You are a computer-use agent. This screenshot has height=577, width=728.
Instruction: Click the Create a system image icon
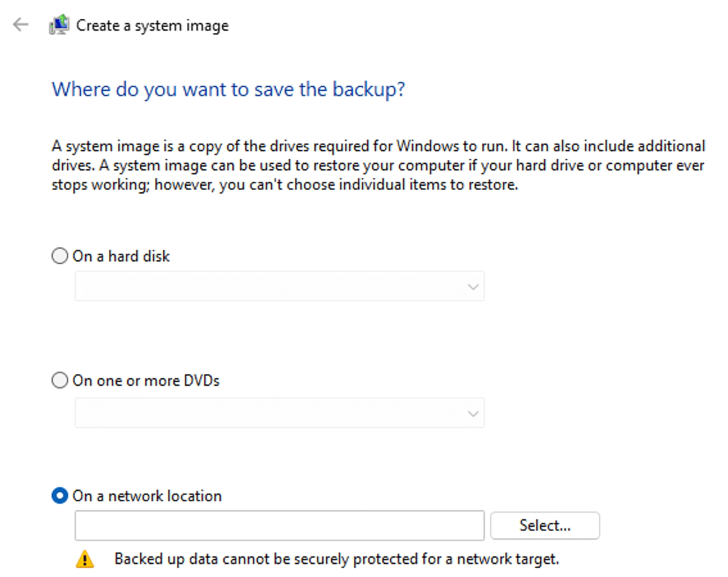58,25
